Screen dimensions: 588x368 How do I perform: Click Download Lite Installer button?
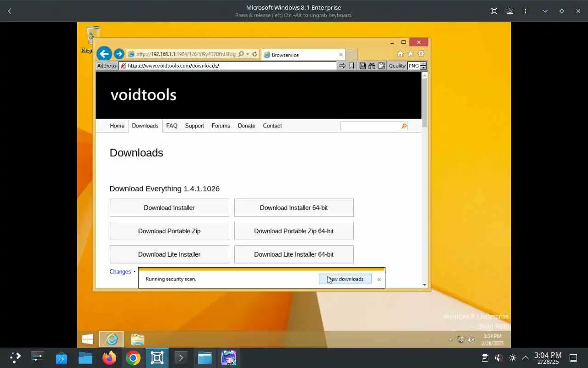click(170, 254)
